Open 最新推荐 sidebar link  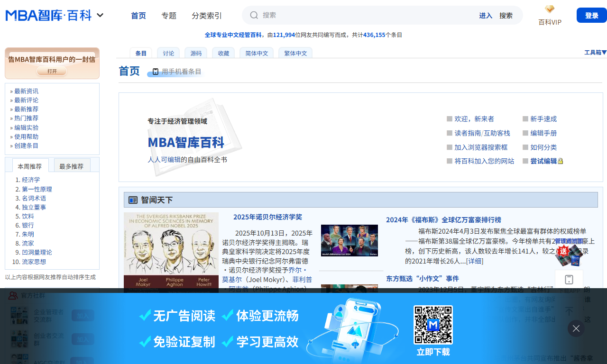pos(26,109)
